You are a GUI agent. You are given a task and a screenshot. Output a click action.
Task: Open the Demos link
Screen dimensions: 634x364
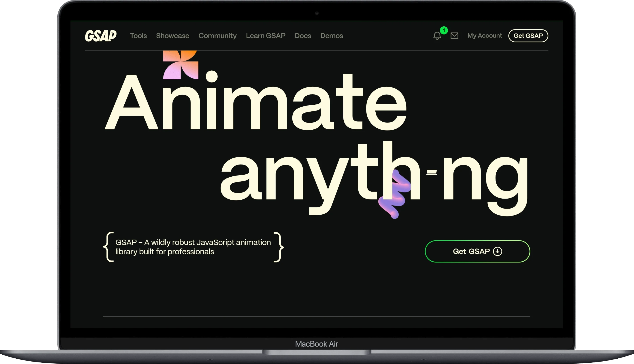[332, 36]
